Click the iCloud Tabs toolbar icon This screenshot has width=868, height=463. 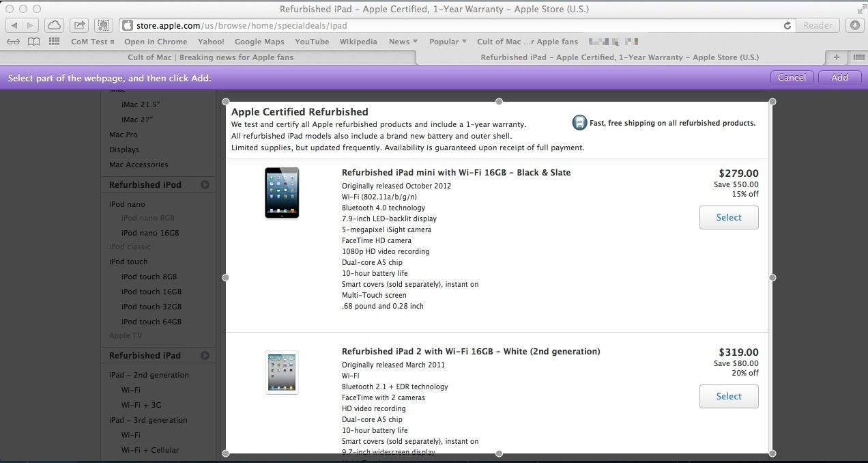point(54,25)
